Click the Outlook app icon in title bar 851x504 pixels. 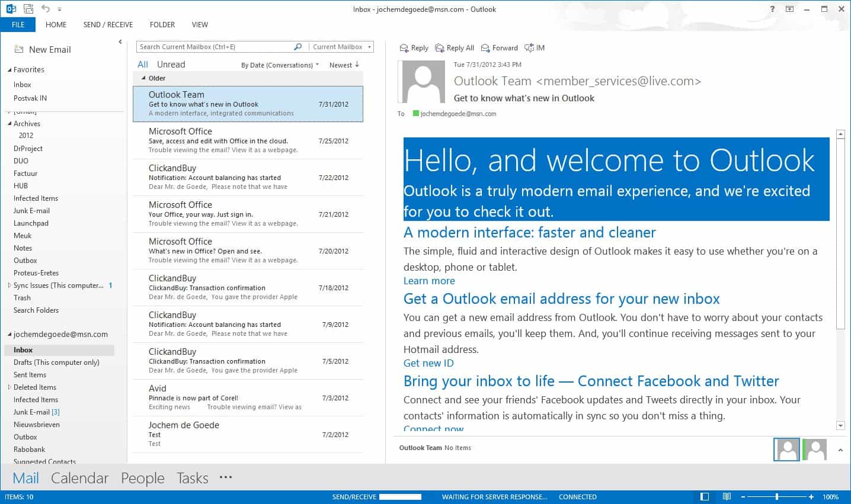pos(11,9)
